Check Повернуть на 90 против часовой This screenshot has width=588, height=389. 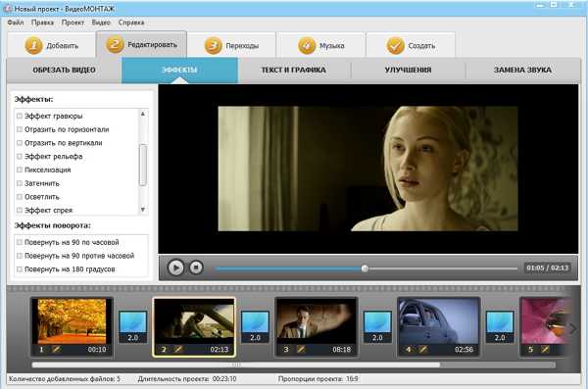[20, 256]
